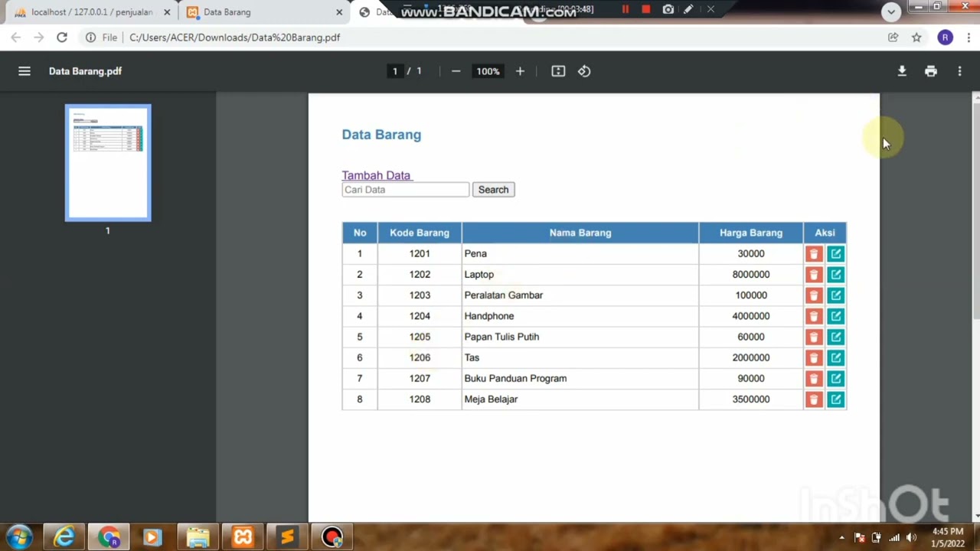
Task: Click the kode 1208 cell
Action: (x=420, y=399)
